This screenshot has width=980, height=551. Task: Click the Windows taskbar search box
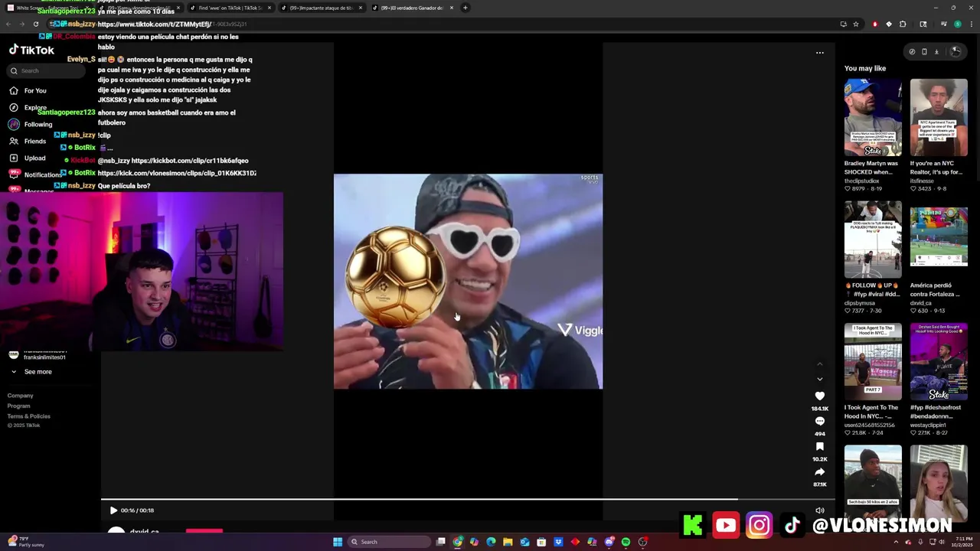(389, 542)
